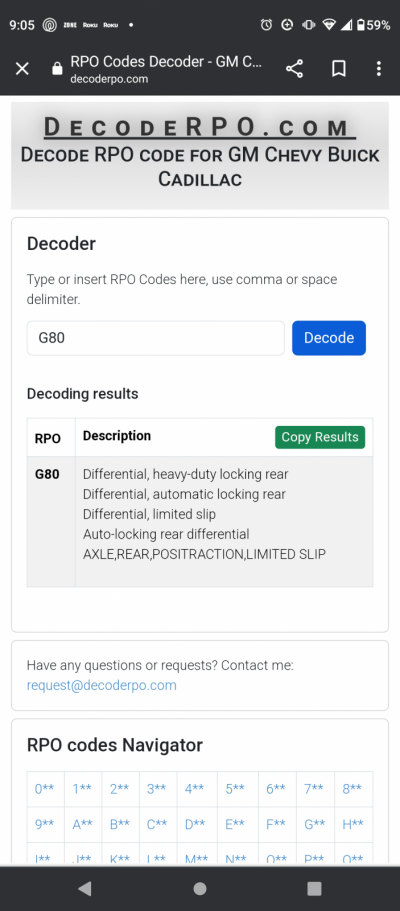Click the DecoderRPO.com header title
Viewport: 400px width, 911px height.
(199, 127)
